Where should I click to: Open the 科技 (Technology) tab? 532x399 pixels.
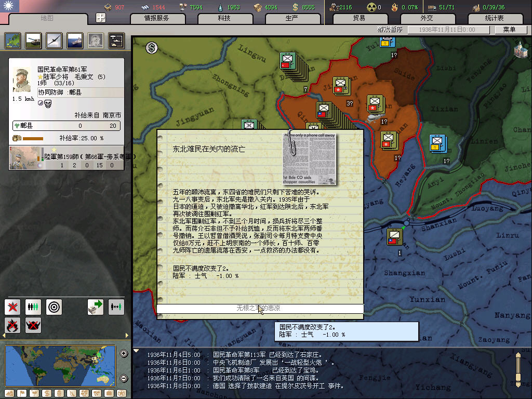pyautogui.click(x=224, y=18)
